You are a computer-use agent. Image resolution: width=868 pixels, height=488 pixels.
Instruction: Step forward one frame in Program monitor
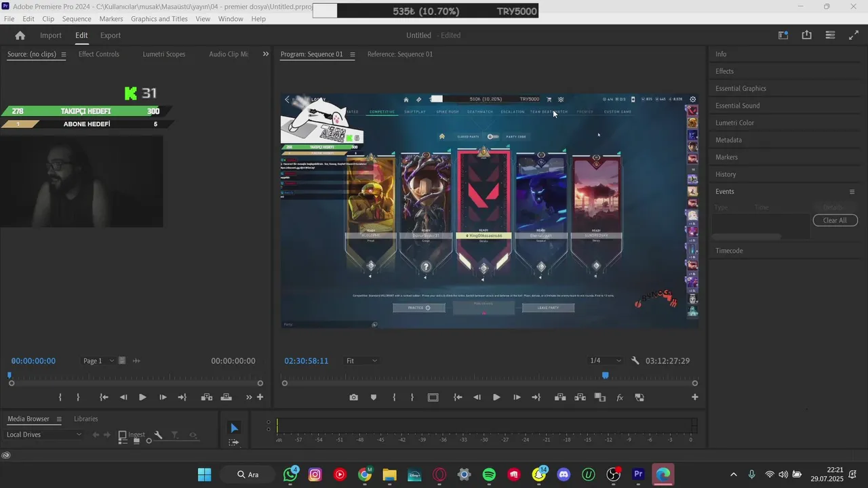pyautogui.click(x=517, y=397)
